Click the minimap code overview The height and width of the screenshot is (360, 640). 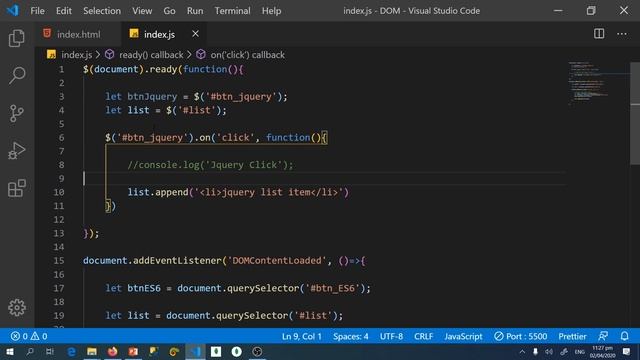click(588, 84)
